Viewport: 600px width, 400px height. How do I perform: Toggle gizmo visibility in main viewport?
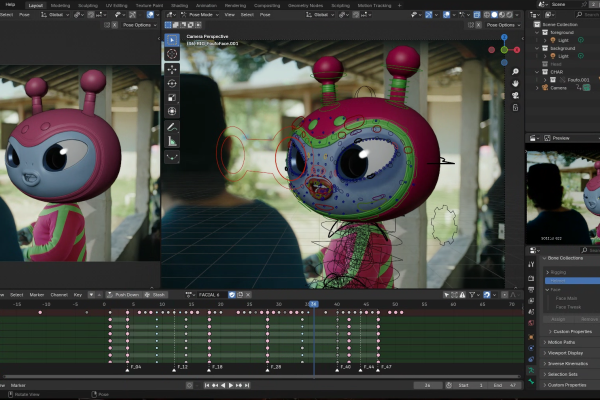click(x=429, y=15)
